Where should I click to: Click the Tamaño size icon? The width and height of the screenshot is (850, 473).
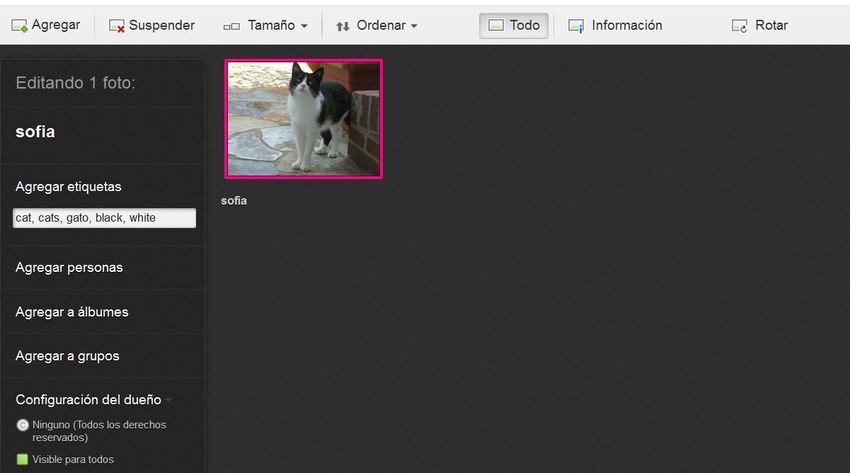coord(232,26)
